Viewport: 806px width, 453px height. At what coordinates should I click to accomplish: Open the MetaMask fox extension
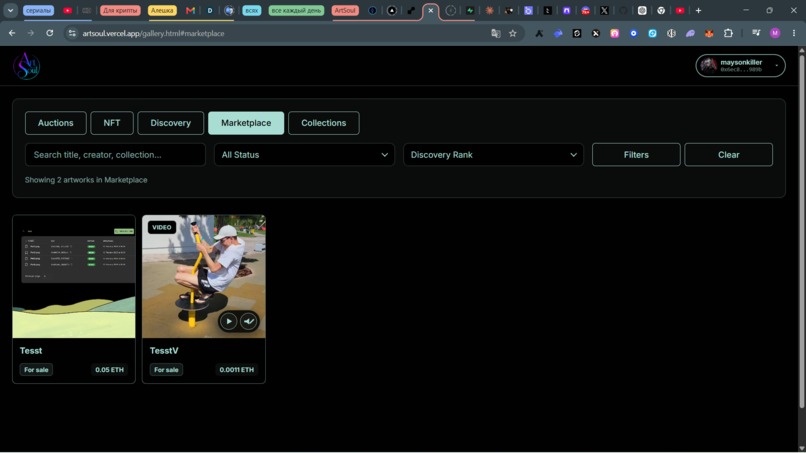[709, 33]
